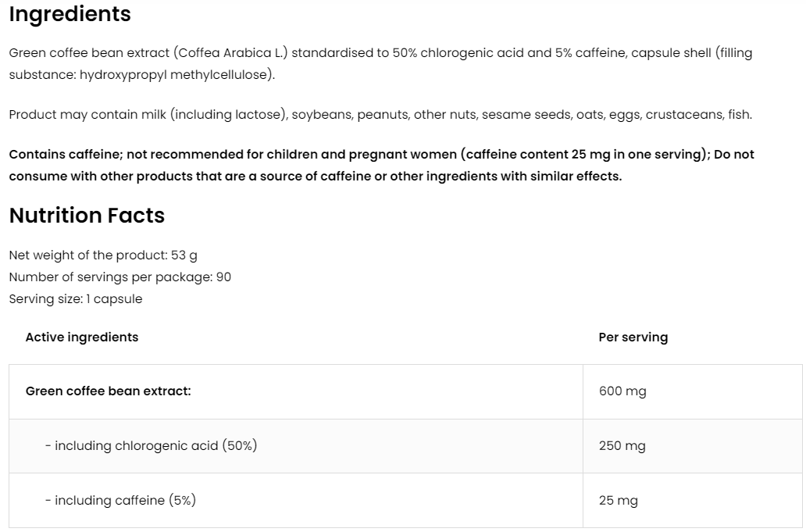Click the 'Number of servings per package: 90' line

click(120, 277)
